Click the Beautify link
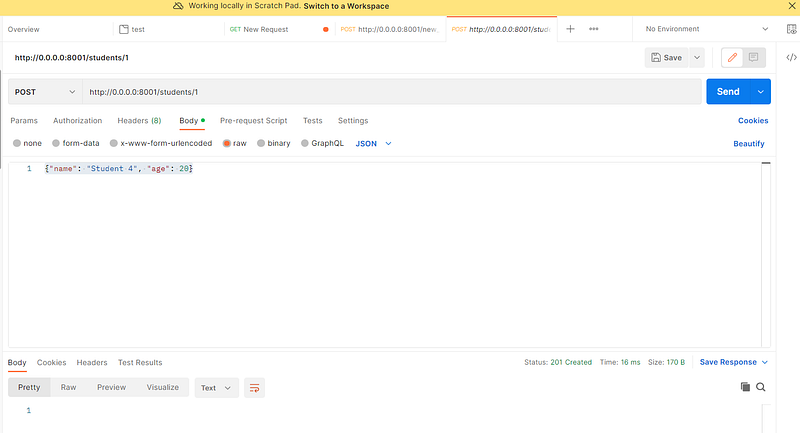Viewport: 800px width, 433px height. click(x=748, y=144)
